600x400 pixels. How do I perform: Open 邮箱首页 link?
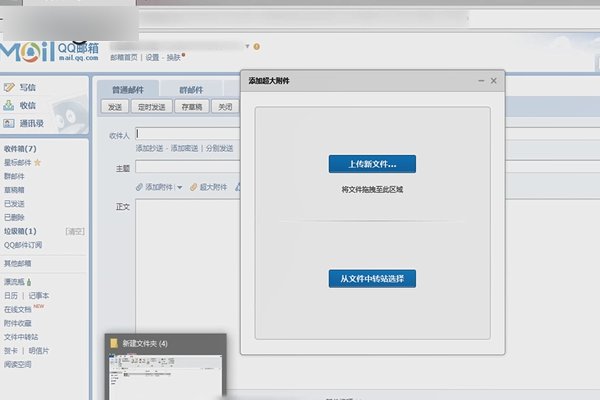[124, 57]
